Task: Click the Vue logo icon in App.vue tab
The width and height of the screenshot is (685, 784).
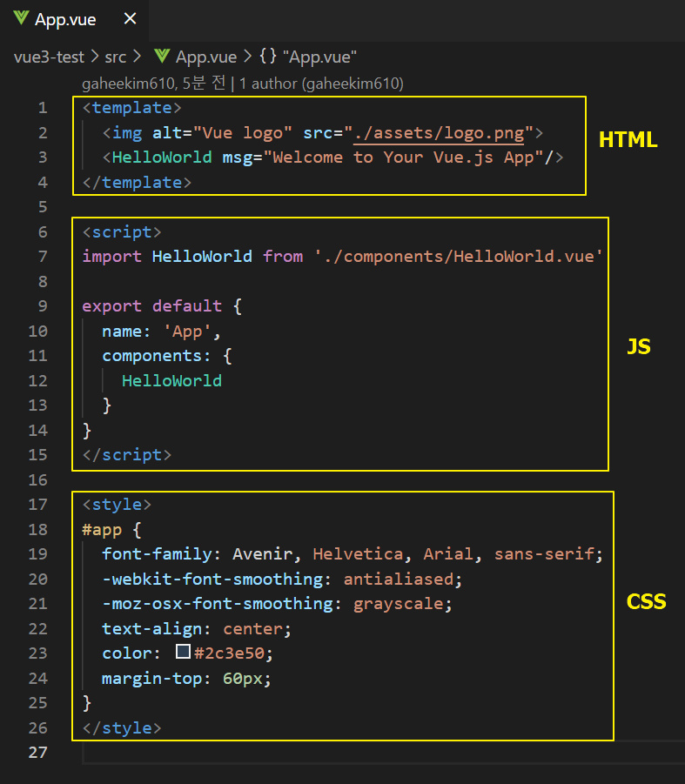Action: point(21,18)
